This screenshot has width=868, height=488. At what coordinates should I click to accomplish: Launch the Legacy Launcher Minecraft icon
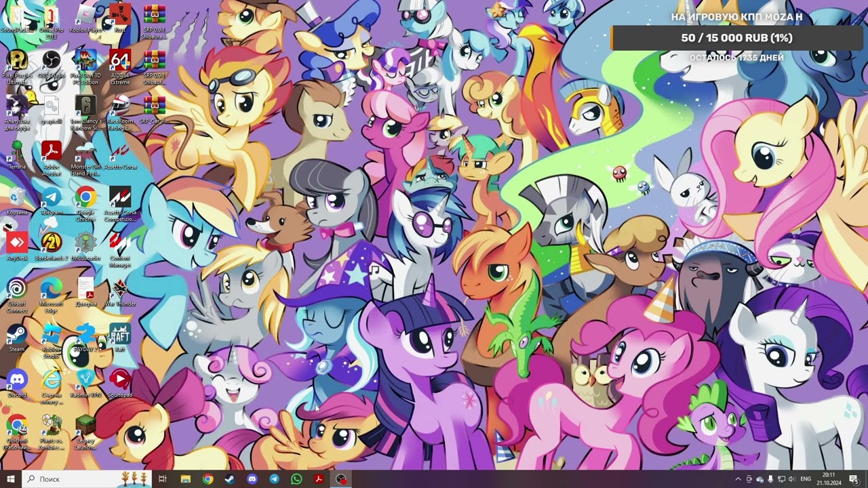coord(85,432)
